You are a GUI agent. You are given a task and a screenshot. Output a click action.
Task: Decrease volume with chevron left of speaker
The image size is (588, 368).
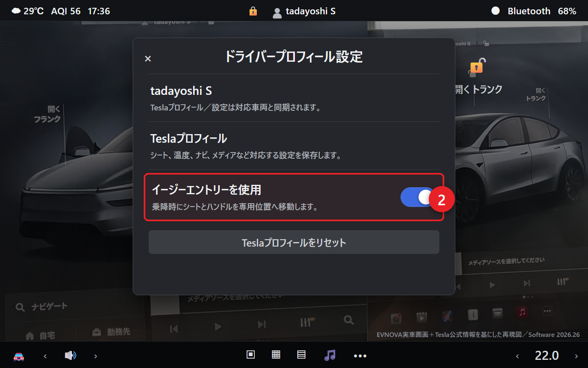[x=45, y=356]
